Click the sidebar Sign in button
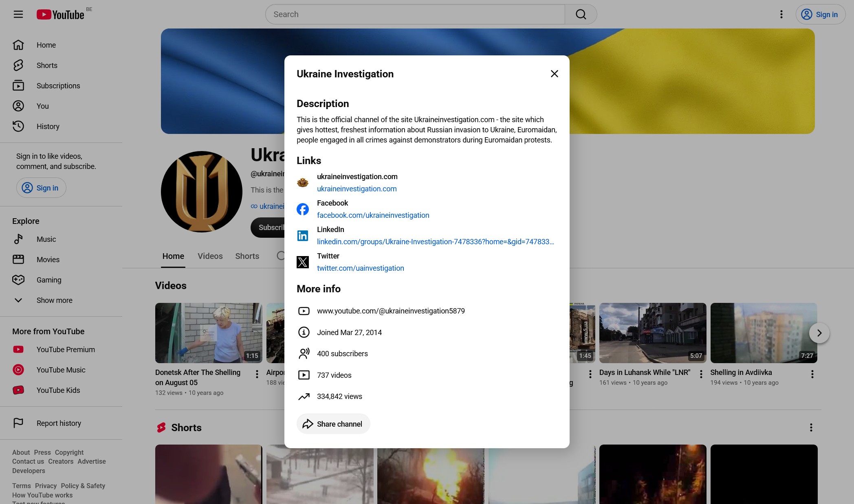 pyautogui.click(x=41, y=188)
